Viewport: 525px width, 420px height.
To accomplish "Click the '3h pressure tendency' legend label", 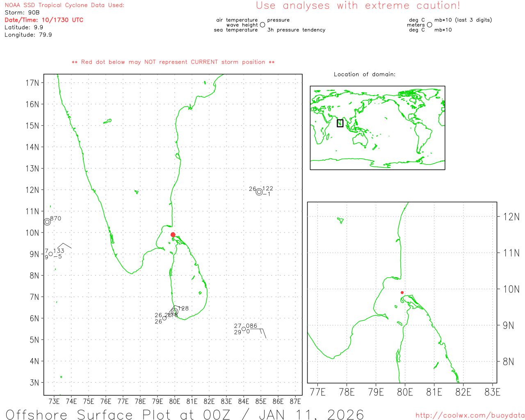I will [x=296, y=30].
